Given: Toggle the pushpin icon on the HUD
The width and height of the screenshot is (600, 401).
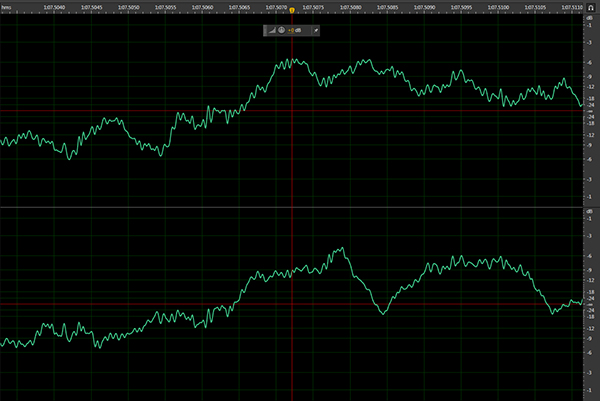Looking at the screenshot, I should 316,30.
